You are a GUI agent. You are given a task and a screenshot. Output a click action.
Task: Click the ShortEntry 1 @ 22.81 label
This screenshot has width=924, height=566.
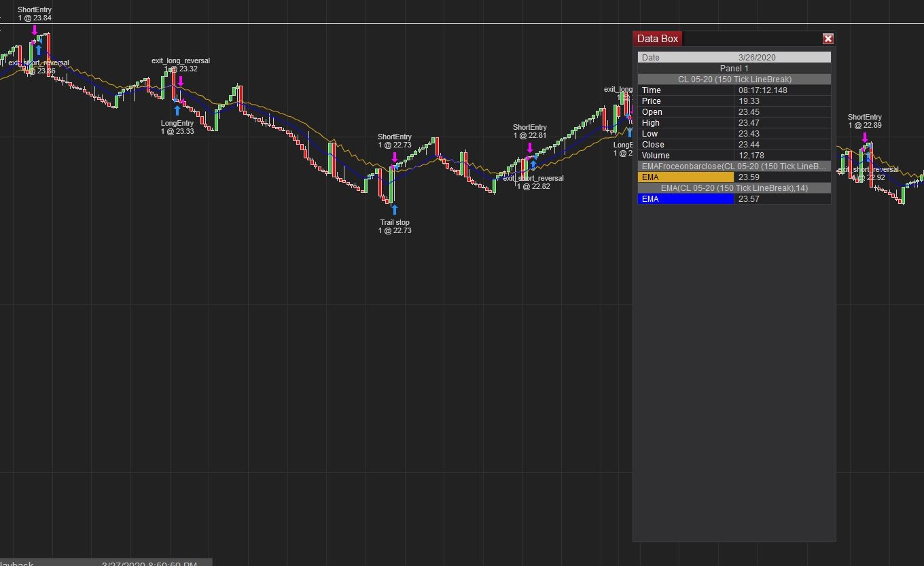(x=530, y=132)
